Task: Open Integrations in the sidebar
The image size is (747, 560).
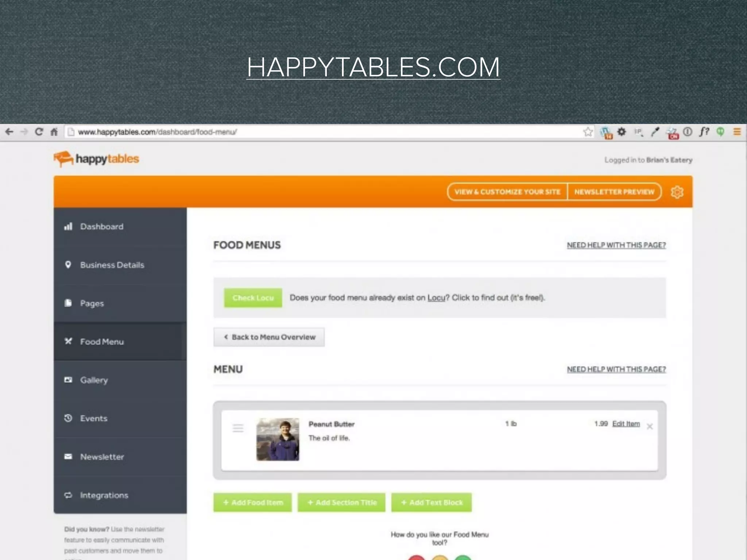Action: pyautogui.click(x=120, y=495)
